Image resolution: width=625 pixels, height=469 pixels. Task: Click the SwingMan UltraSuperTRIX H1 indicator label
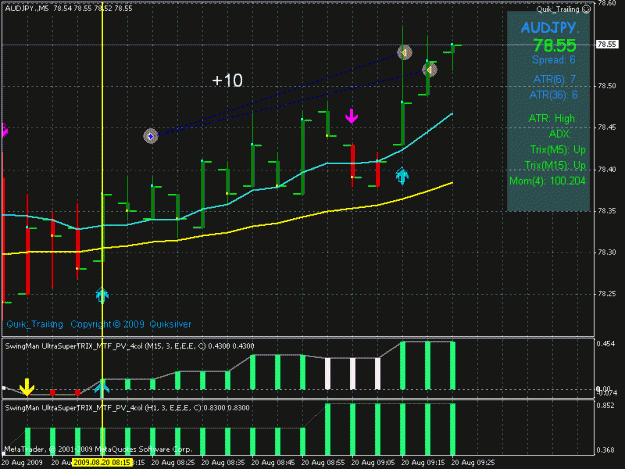point(127,408)
